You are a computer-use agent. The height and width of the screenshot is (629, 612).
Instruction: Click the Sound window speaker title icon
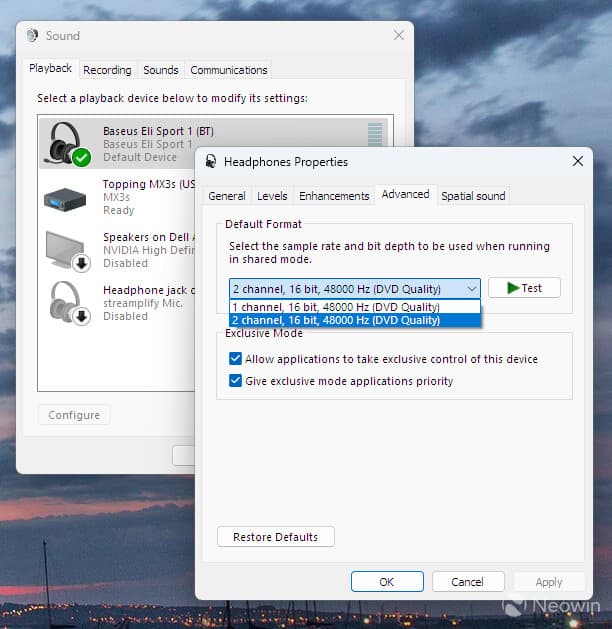33,36
